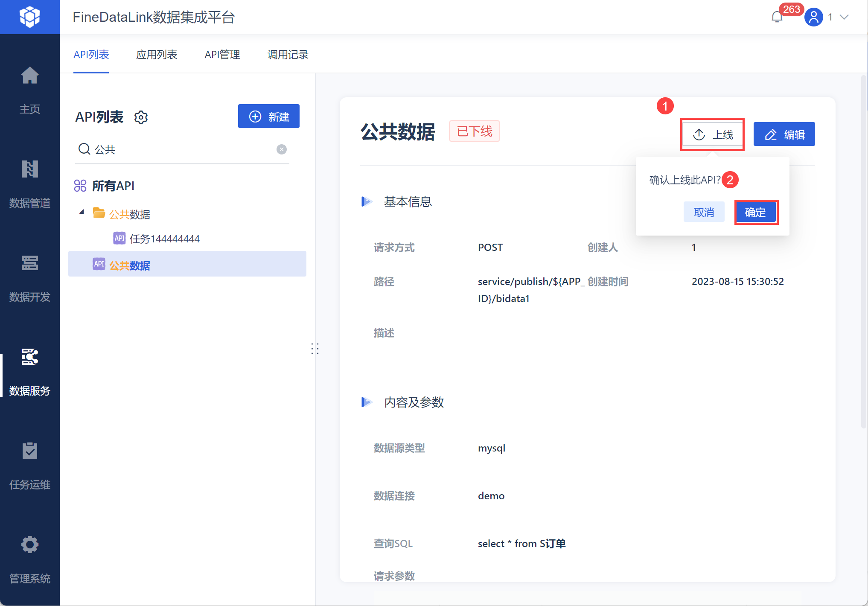Open 数据管道 data pipeline sidebar icon
868x606 pixels.
point(30,169)
